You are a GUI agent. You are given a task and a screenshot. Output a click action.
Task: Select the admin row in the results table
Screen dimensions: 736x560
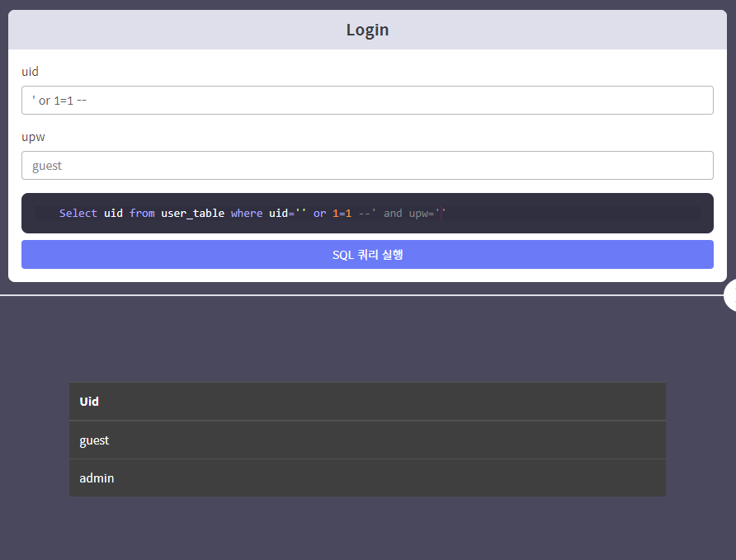pos(367,478)
